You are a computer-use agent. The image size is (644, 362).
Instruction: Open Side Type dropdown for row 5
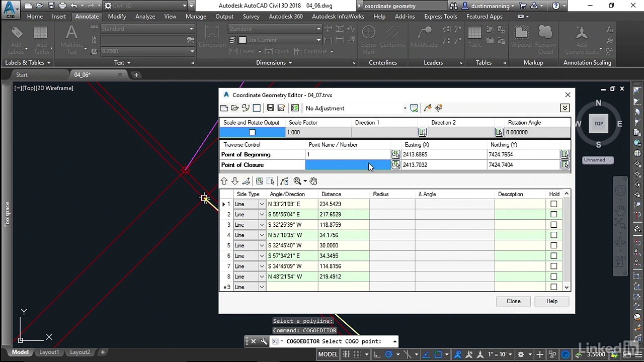pyautogui.click(x=262, y=245)
